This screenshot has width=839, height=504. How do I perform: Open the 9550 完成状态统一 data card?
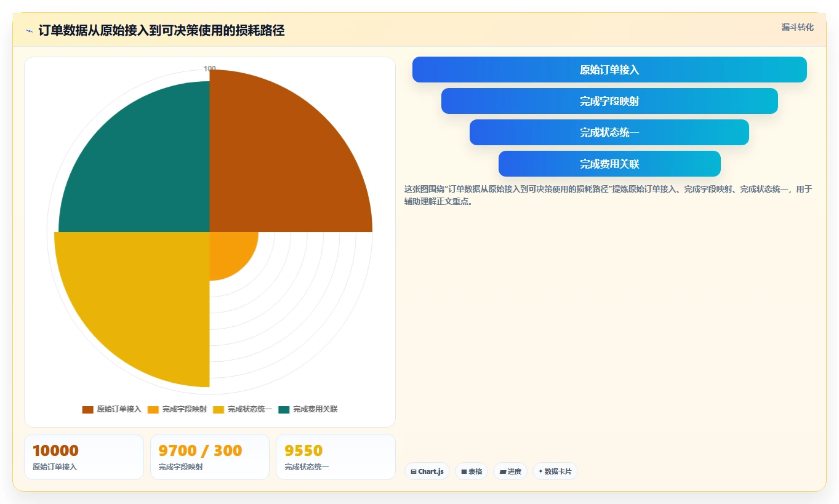335,457
